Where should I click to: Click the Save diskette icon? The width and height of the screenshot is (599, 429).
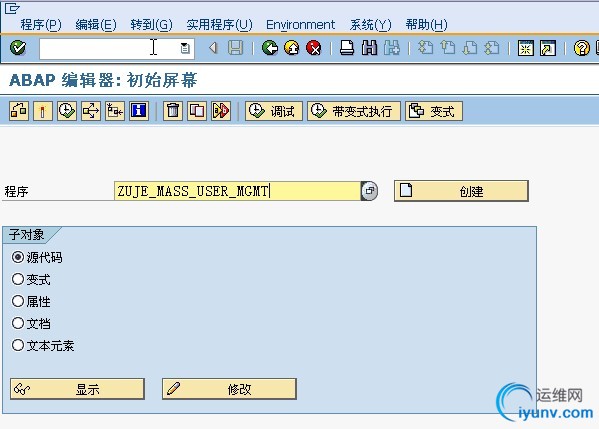[x=235, y=48]
